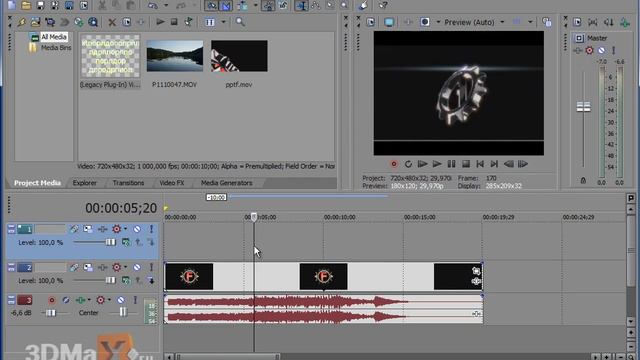Click the lightning bolt icon in Project Media
Image resolution: width=640 pixels, height=360 pixels.
(x=22, y=22)
